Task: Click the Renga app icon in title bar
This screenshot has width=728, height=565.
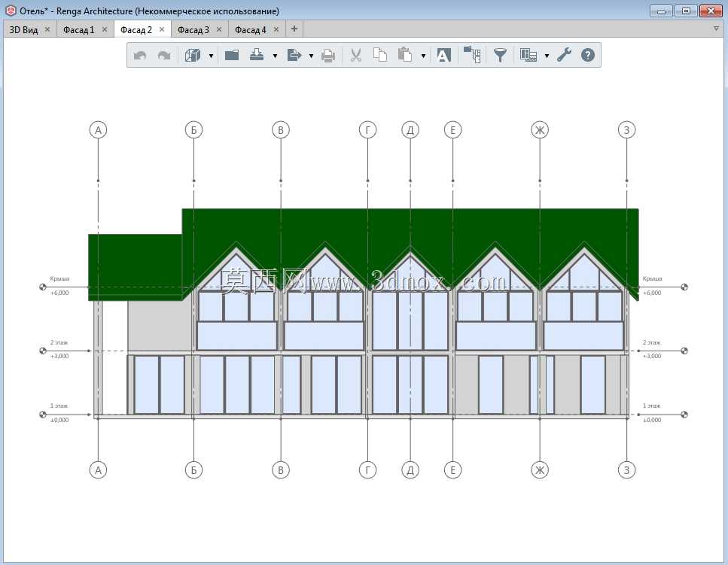Action: 11,11
